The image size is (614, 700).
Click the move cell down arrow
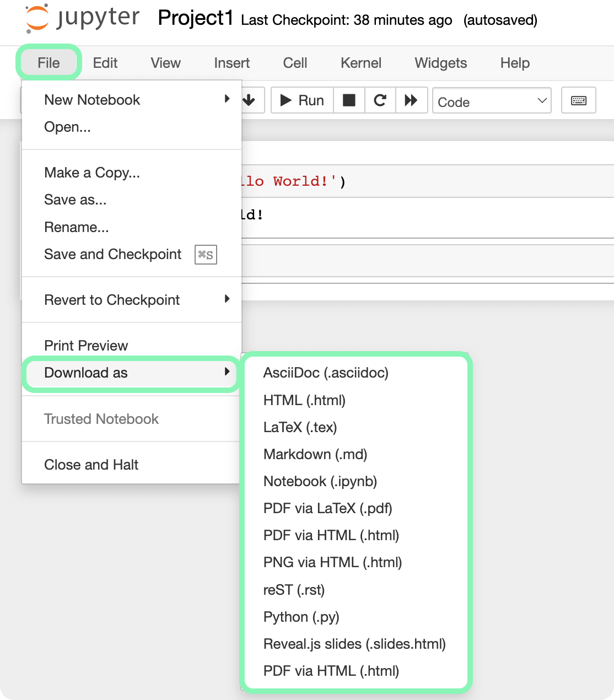pos(249,100)
